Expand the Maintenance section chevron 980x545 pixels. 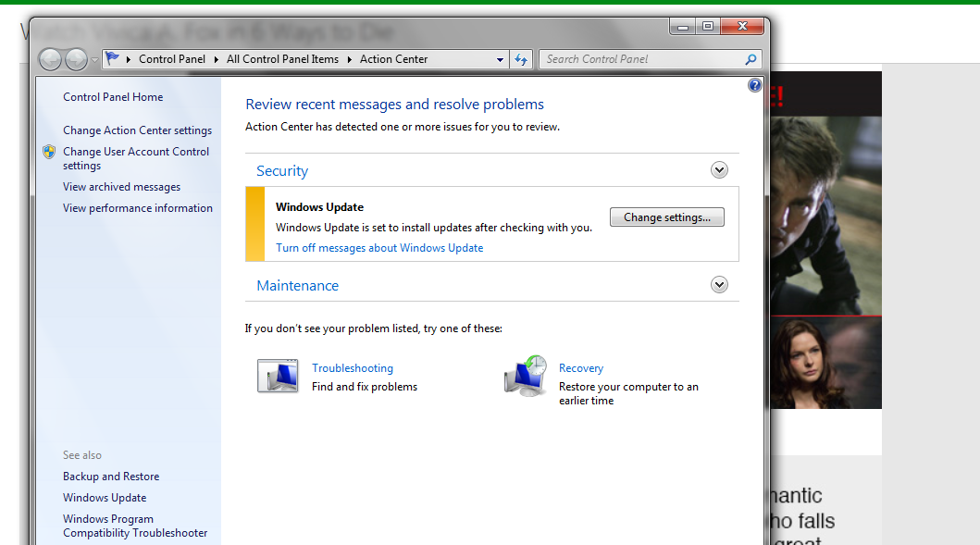pyautogui.click(x=719, y=285)
